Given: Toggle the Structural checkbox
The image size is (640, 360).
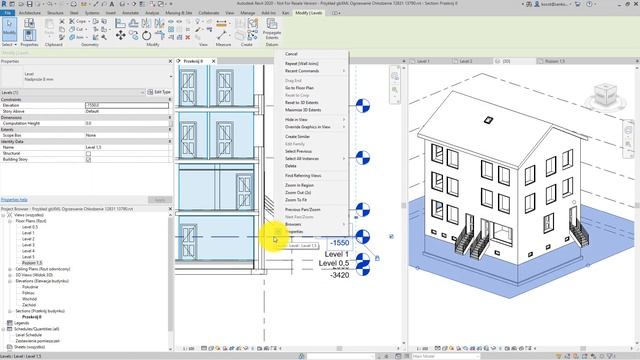Looking at the screenshot, I should click(x=88, y=153).
